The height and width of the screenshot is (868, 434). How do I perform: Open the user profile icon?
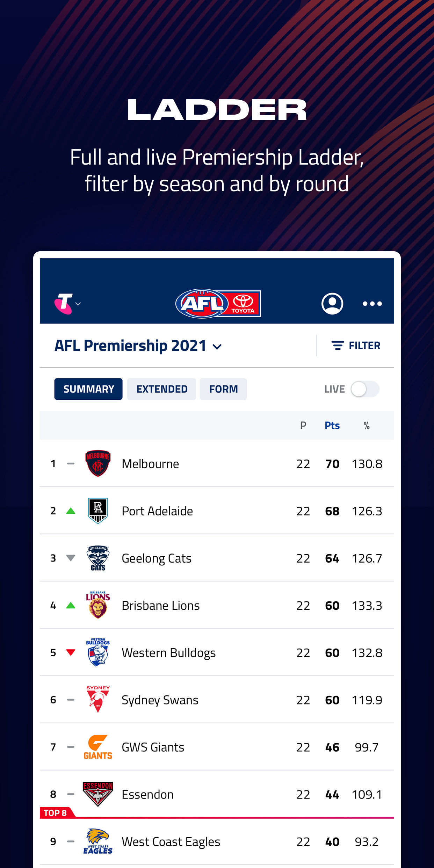click(x=332, y=303)
